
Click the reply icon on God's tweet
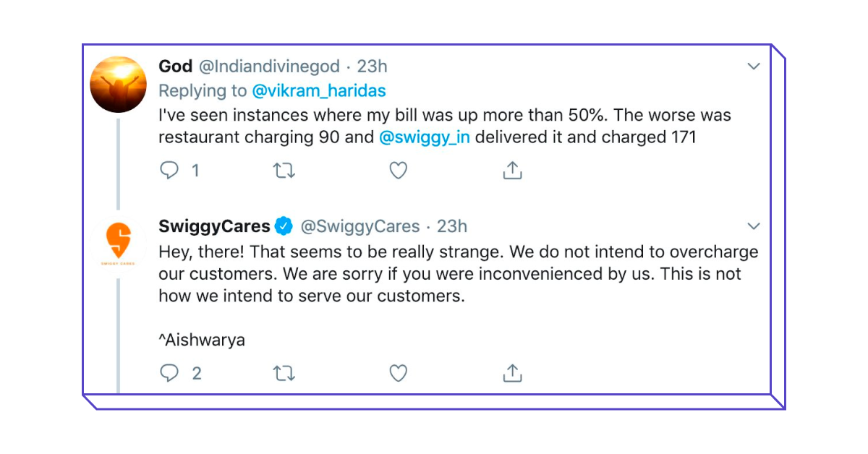(169, 170)
